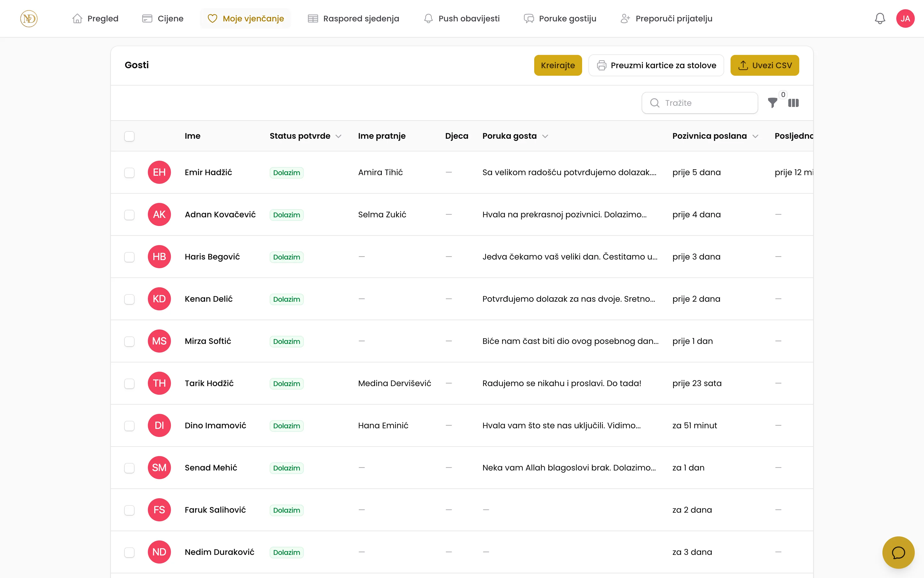Click the Ime column header

192,136
